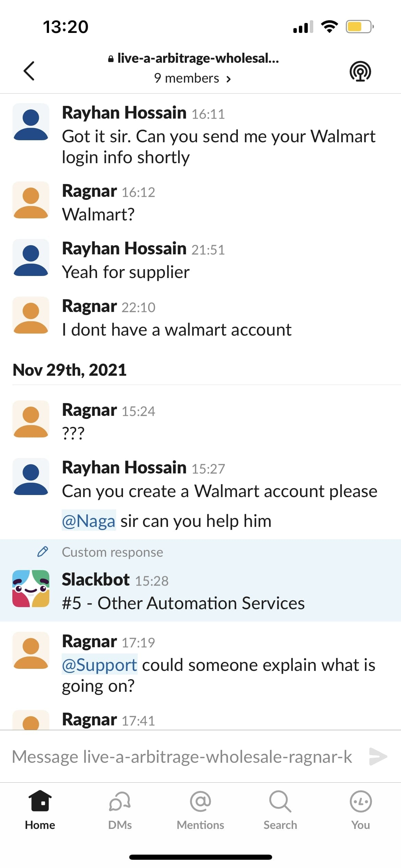Open Rayhan Hossain's avatar at 16:11
Image resolution: width=401 pixels, height=868 pixels.
(31, 122)
